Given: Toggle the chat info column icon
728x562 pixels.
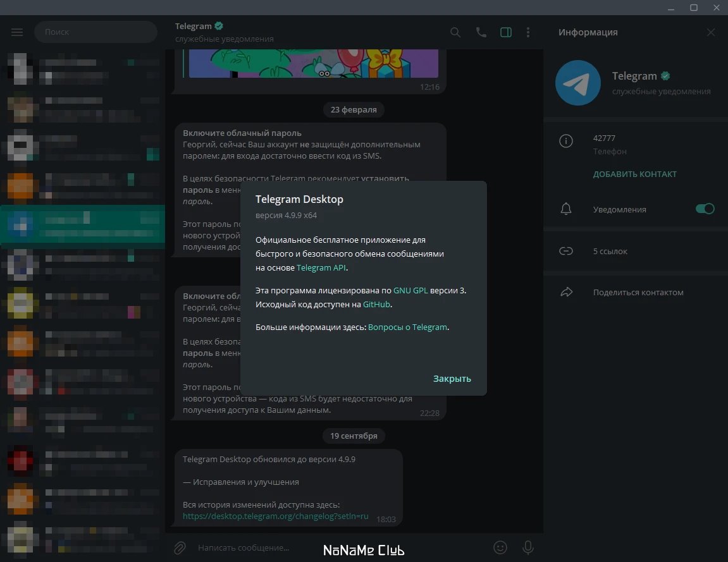Looking at the screenshot, I should pyautogui.click(x=505, y=32).
